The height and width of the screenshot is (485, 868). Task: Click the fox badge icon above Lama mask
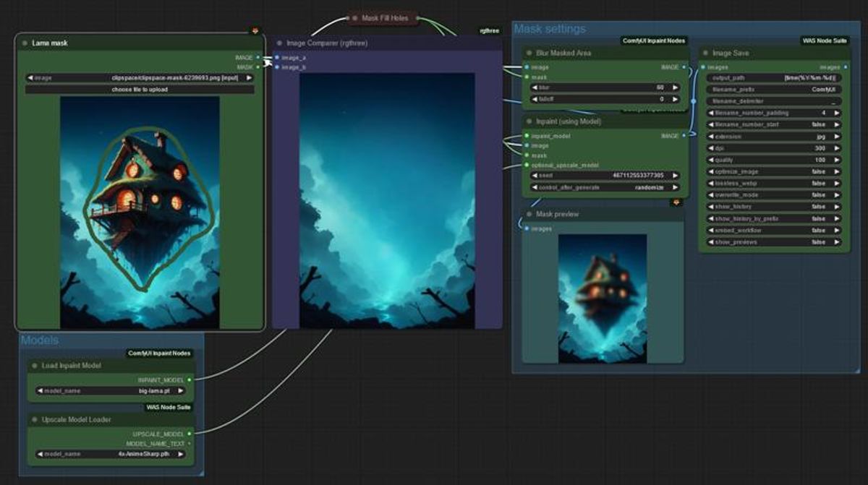255,31
